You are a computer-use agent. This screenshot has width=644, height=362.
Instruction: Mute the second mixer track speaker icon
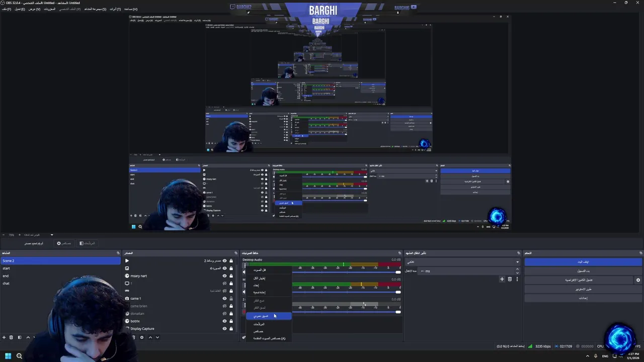pyautogui.click(x=244, y=292)
